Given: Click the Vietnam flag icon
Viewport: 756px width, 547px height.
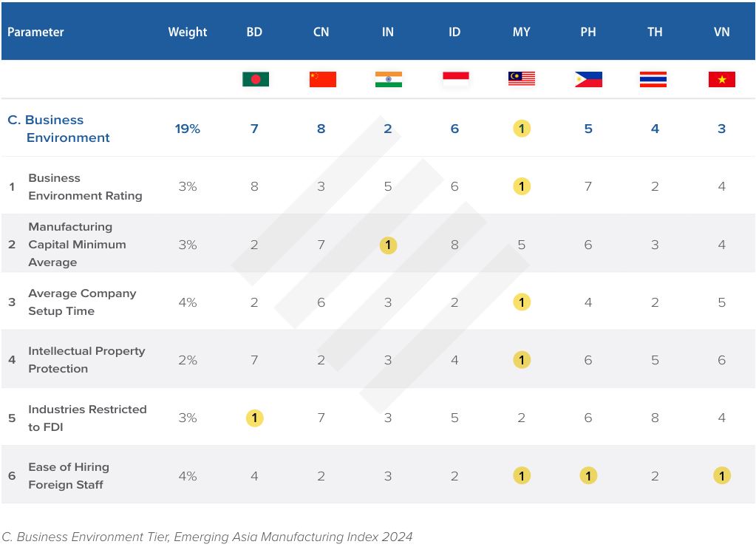Looking at the screenshot, I should click(x=721, y=79).
